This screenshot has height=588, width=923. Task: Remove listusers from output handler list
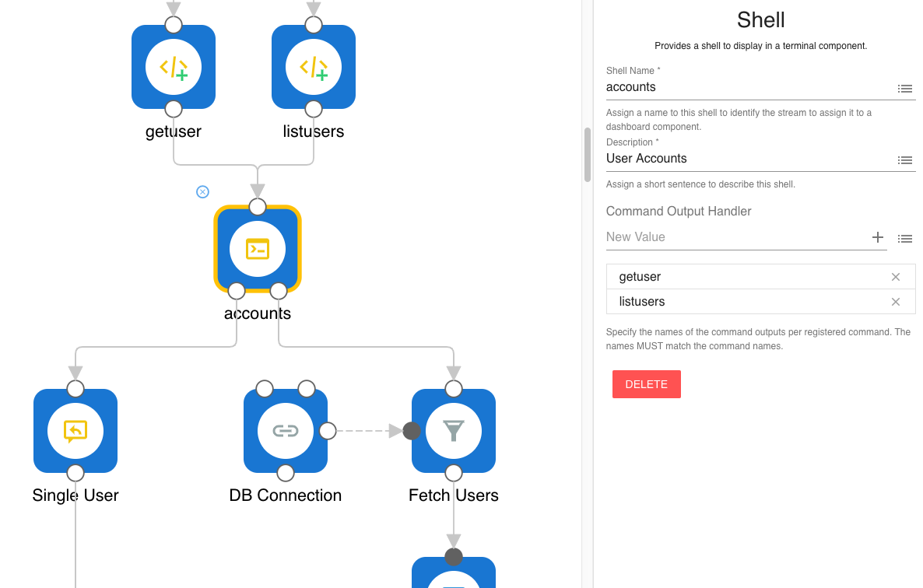point(895,302)
